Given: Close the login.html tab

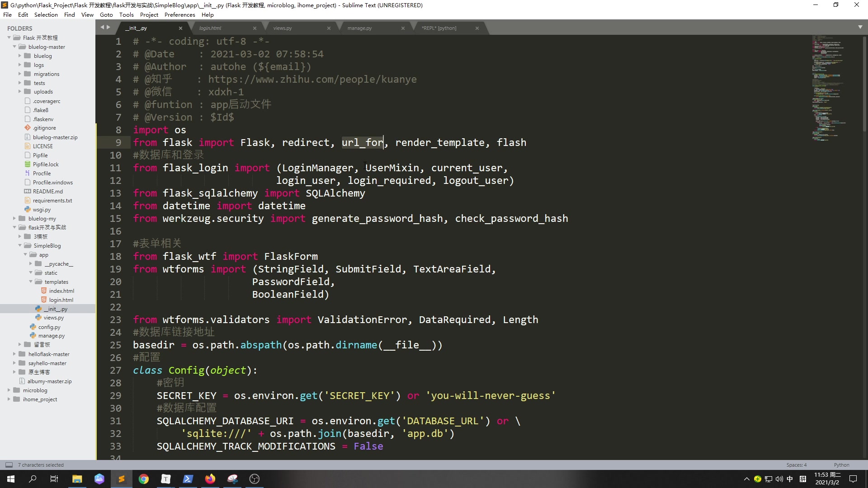Looking at the screenshot, I should click(255, 28).
